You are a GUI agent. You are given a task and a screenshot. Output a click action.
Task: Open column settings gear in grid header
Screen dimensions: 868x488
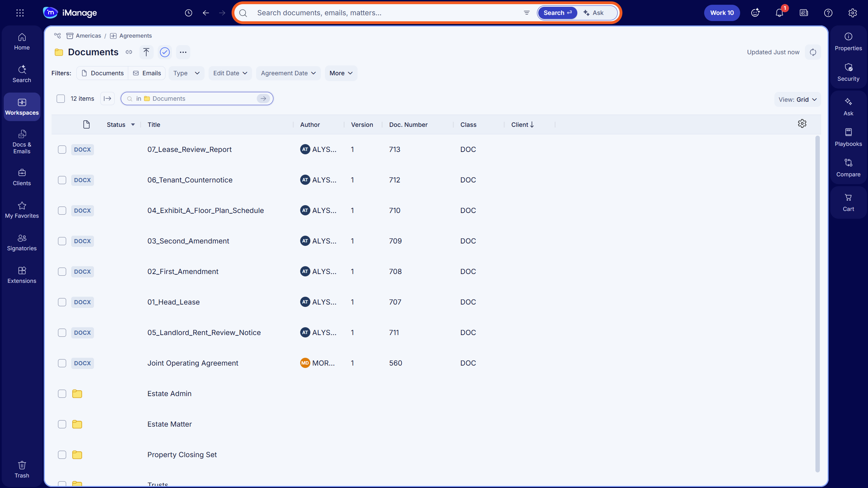point(802,124)
